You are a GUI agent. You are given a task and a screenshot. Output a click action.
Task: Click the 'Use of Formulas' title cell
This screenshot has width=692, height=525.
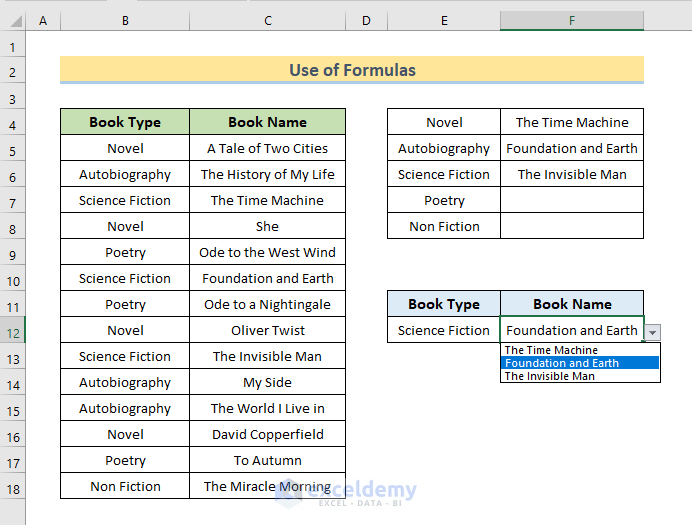coord(352,70)
